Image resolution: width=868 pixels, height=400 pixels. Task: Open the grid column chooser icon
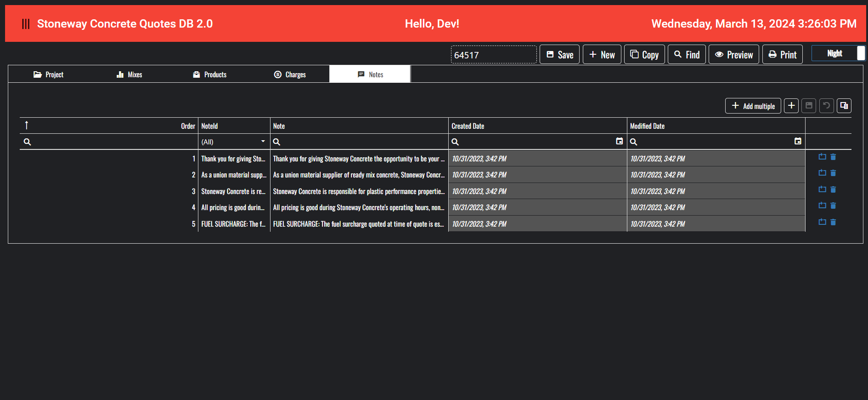point(844,106)
